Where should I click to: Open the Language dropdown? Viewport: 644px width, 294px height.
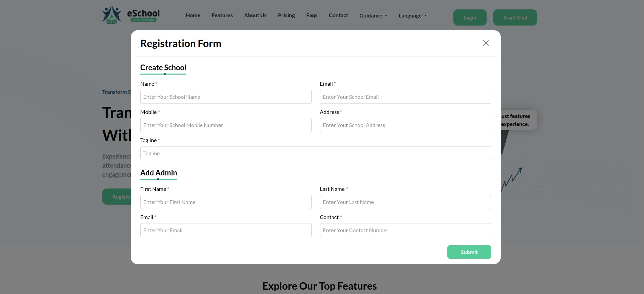click(412, 15)
